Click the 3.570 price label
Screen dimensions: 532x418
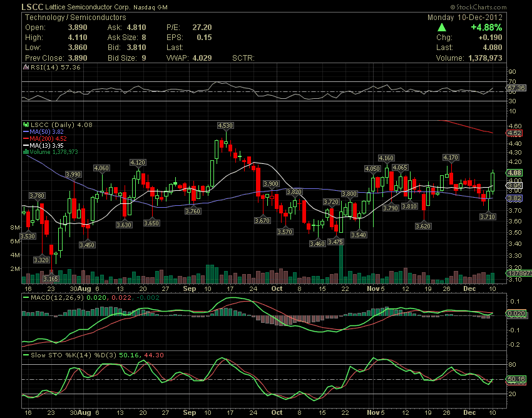pyautogui.click(x=285, y=232)
